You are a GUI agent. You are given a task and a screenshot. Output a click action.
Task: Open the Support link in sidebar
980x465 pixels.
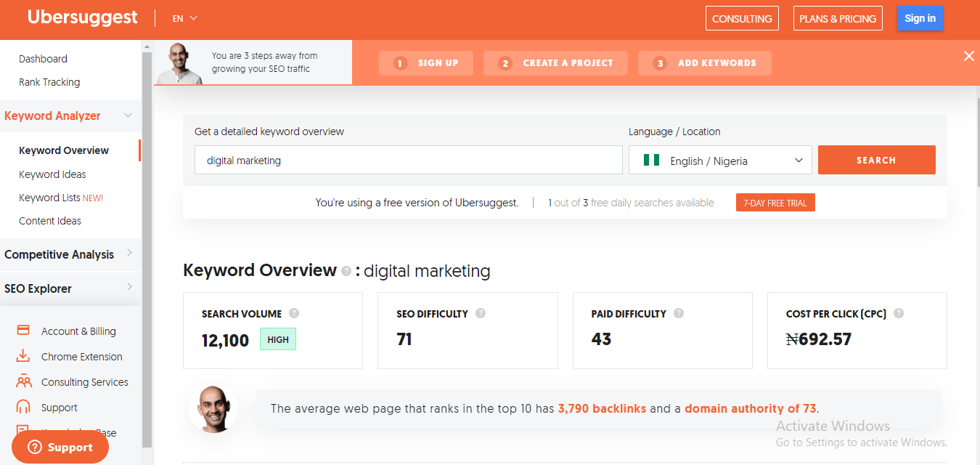coord(60,408)
